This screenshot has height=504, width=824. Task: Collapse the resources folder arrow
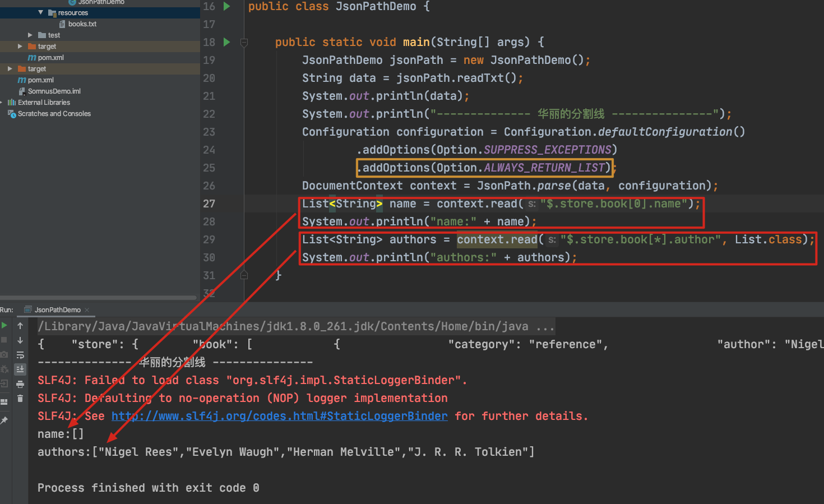(40, 12)
